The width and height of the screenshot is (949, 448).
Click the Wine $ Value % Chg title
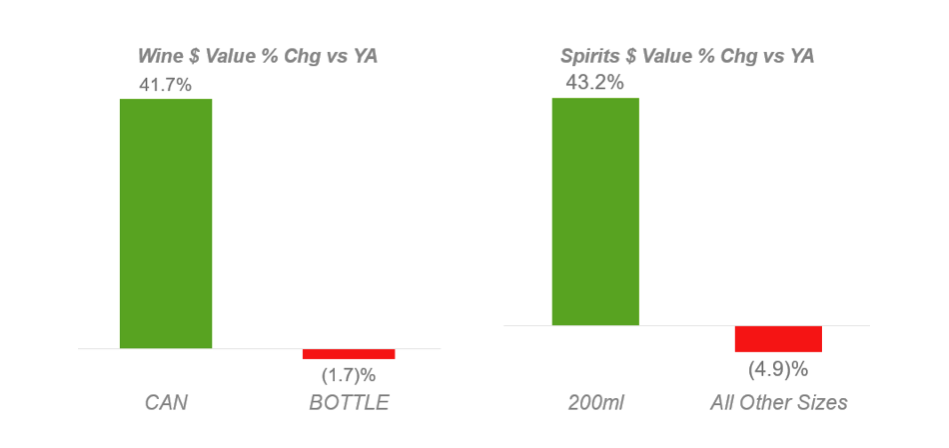258,56
